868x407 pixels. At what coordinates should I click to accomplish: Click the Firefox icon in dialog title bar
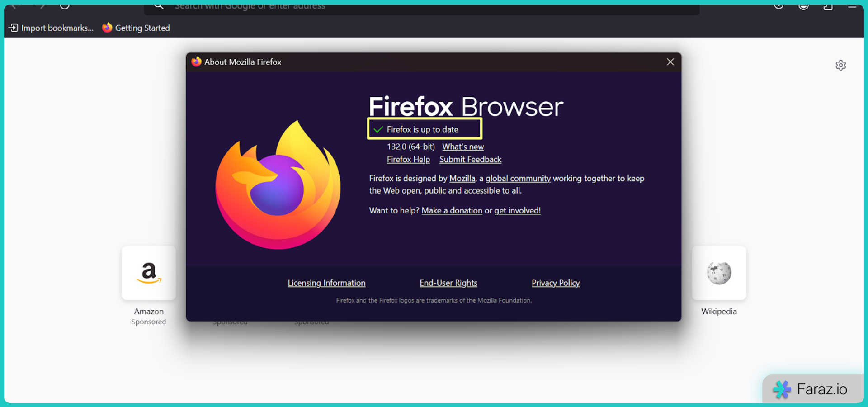pos(196,62)
